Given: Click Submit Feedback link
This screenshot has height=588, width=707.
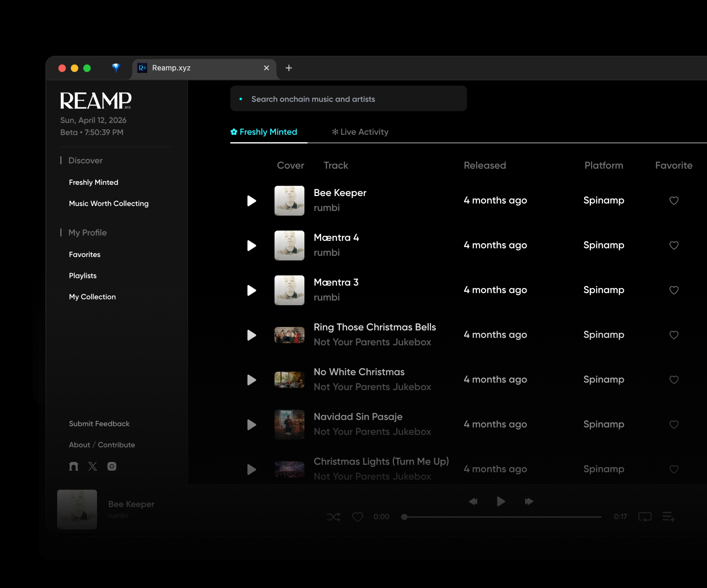Looking at the screenshot, I should [99, 424].
